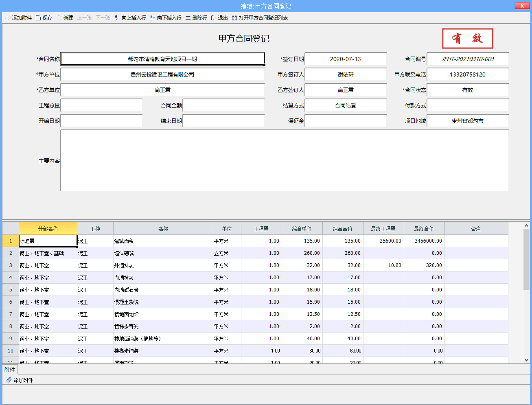Click the 商业、地下室、基础 cell
This screenshot has width=532, height=405.
pos(48,253)
